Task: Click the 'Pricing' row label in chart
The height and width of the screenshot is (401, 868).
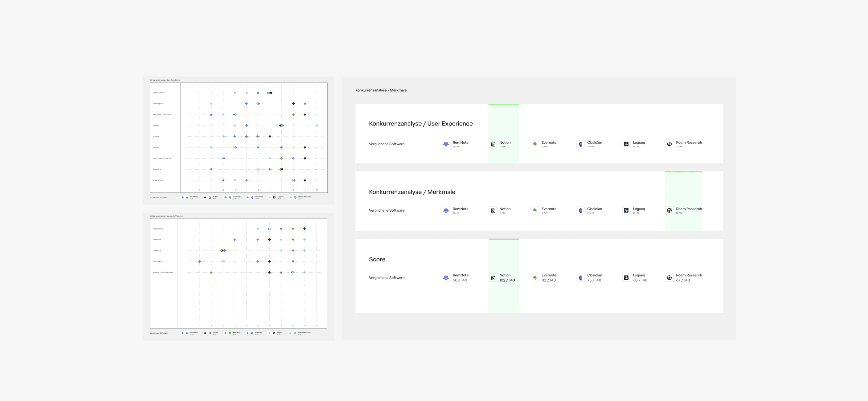Action: (156, 126)
